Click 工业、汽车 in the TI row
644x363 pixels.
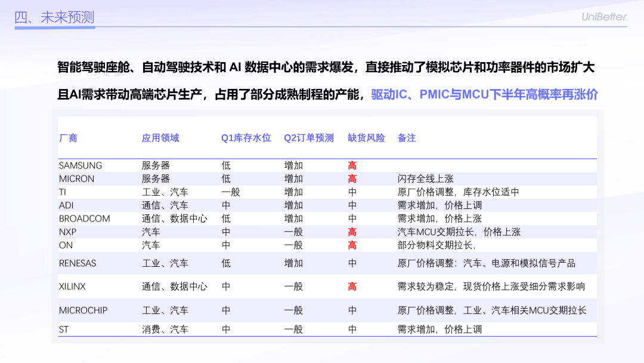(165, 192)
